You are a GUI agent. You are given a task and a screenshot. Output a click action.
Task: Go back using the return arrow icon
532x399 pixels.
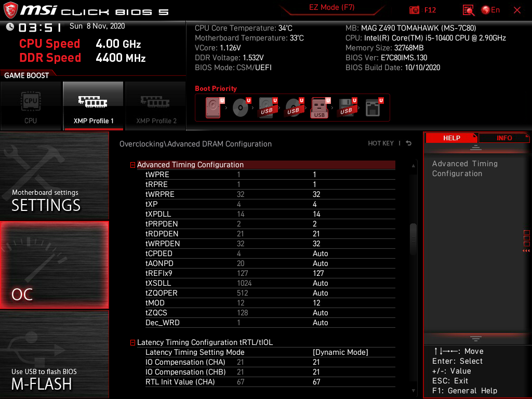tap(409, 143)
